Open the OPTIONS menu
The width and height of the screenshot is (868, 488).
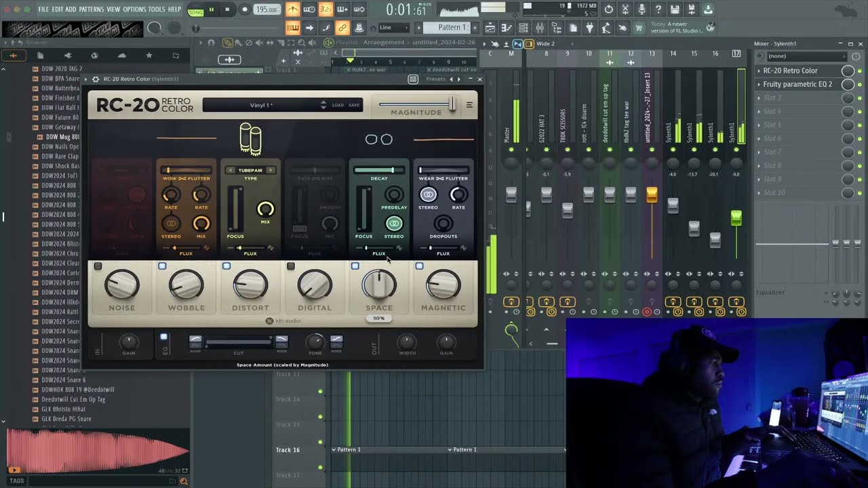[134, 9]
